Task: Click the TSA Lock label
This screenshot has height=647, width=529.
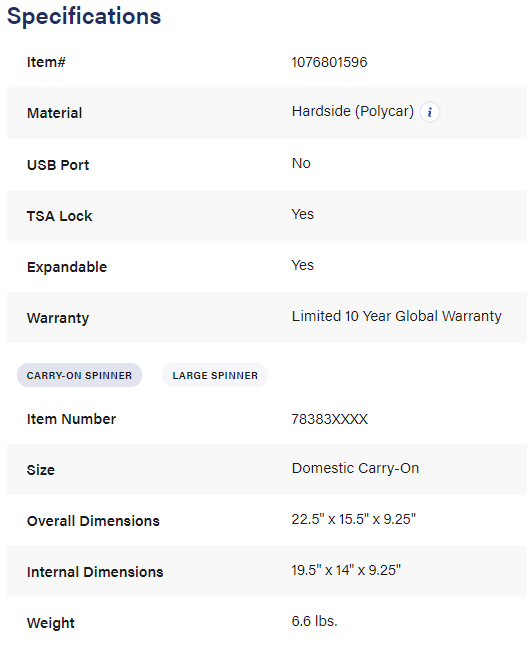Action: point(59,216)
